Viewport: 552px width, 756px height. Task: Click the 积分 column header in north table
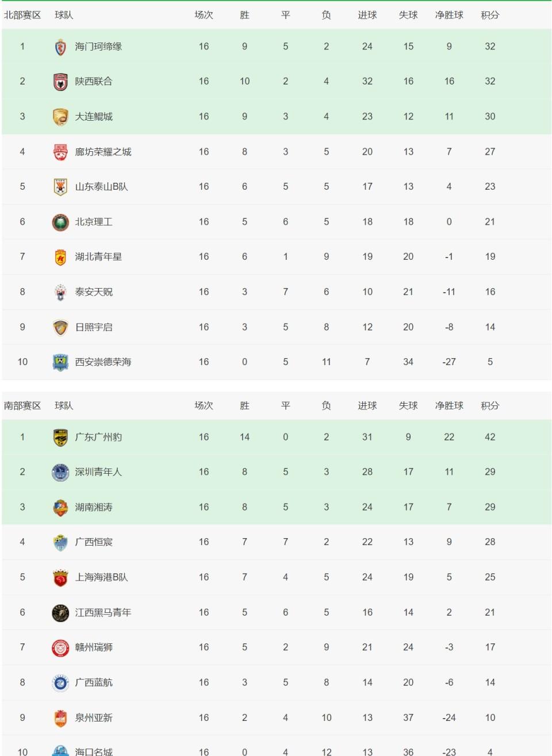[490, 15]
